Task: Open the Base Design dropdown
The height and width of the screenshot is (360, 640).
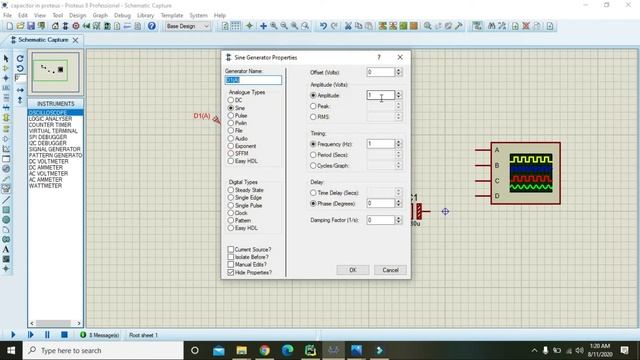Action: [x=188, y=26]
